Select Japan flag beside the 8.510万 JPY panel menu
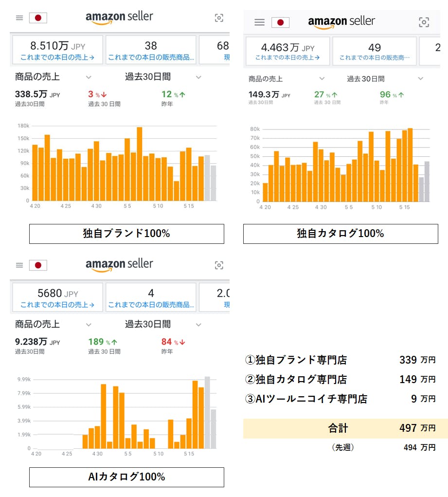Viewport: 448px width, 497px height. coord(38,18)
